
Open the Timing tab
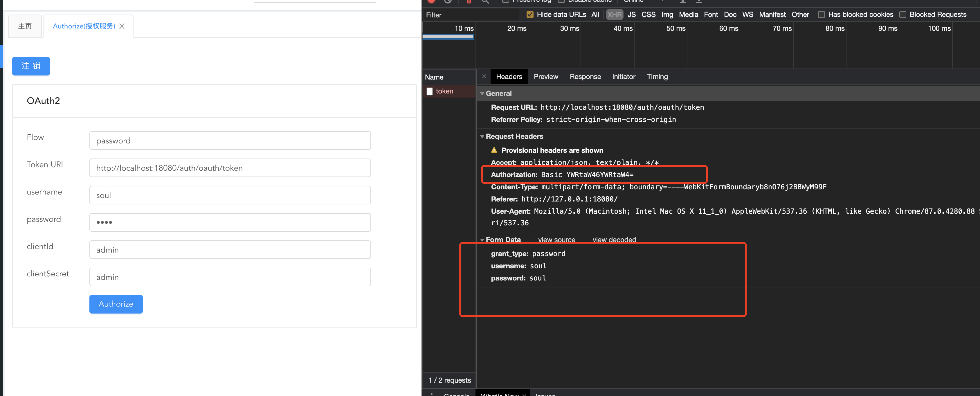click(657, 76)
